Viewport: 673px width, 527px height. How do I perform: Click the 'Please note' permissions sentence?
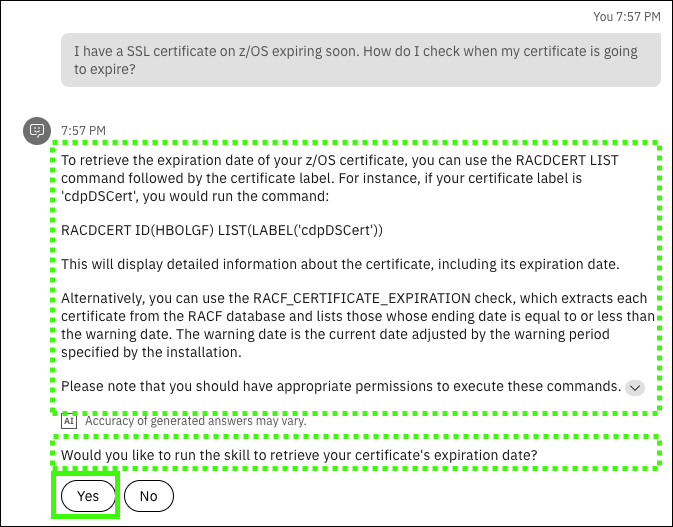pyautogui.click(x=340, y=386)
